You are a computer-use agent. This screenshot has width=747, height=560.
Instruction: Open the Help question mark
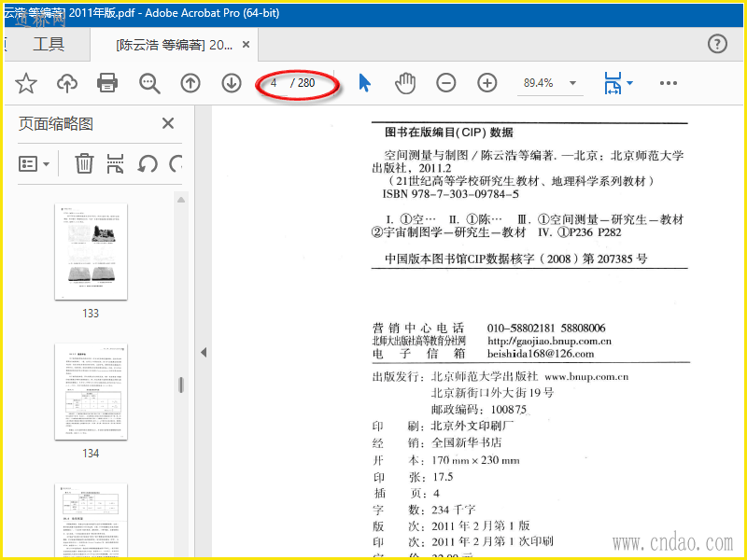717,44
